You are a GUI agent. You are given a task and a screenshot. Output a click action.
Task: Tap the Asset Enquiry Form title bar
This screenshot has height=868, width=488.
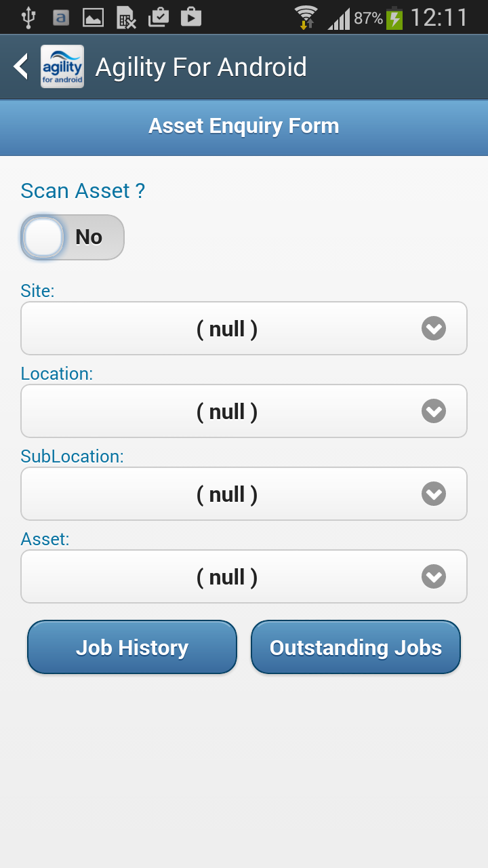point(244,127)
